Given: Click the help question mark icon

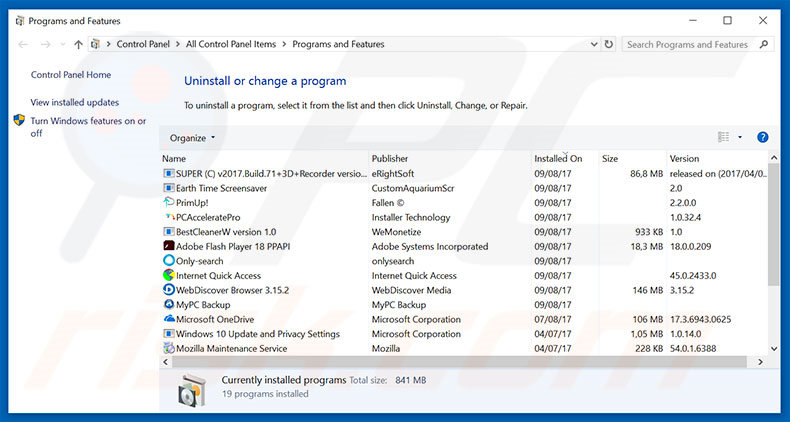Looking at the screenshot, I should tap(762, 137).
